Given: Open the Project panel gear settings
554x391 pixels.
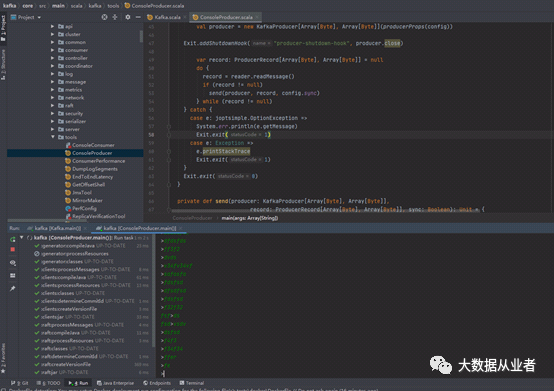Looking at the screenshot, I should pyautogui.click(x=128, y=17).
